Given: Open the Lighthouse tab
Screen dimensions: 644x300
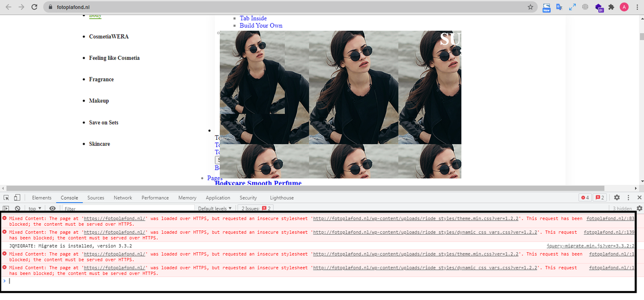Looking at the screenshot, I should 282,197.
